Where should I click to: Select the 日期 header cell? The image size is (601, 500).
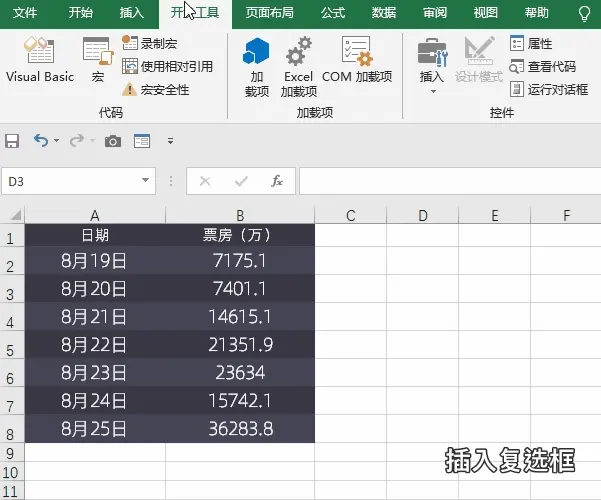pos(95,235)
